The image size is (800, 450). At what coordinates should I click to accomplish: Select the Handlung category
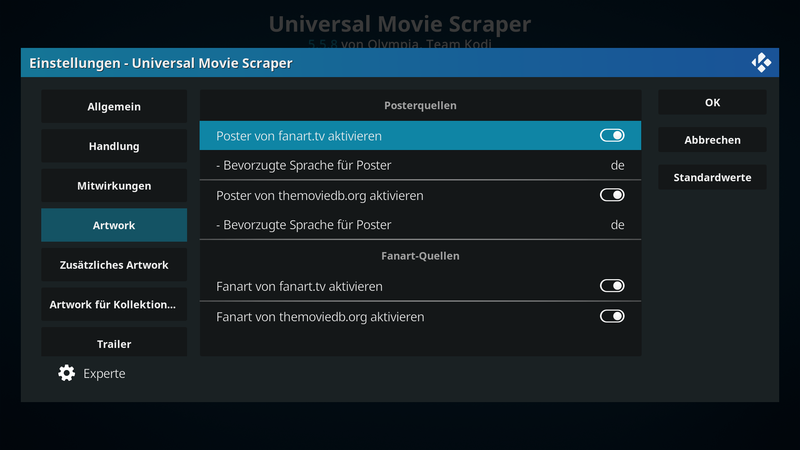(x=114, y=146)
